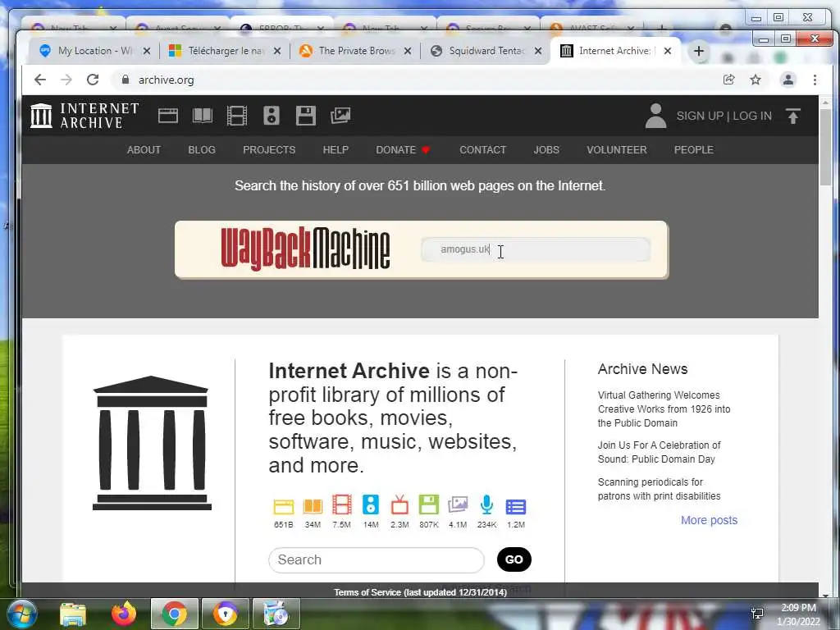Image resolution: width=840 pixels, height=630 pixels.
Task: Click the LOG IN link
Action: coord(752,116)
